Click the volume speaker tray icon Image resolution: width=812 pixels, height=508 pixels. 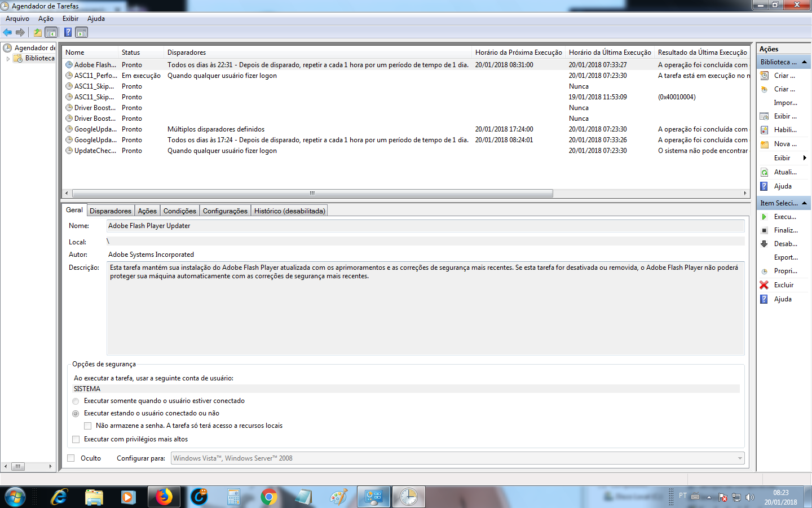point(749,497)
